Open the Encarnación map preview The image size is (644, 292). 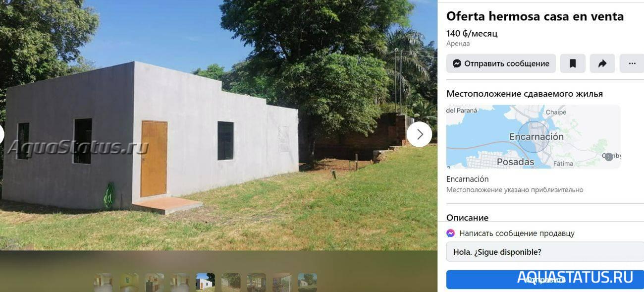click(534, 136)
